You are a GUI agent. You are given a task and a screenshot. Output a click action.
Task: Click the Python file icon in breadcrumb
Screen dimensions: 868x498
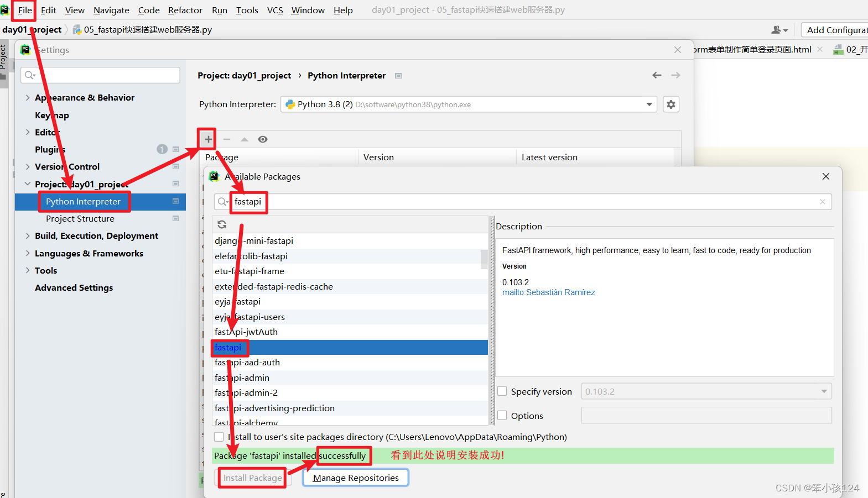(77, 30)
